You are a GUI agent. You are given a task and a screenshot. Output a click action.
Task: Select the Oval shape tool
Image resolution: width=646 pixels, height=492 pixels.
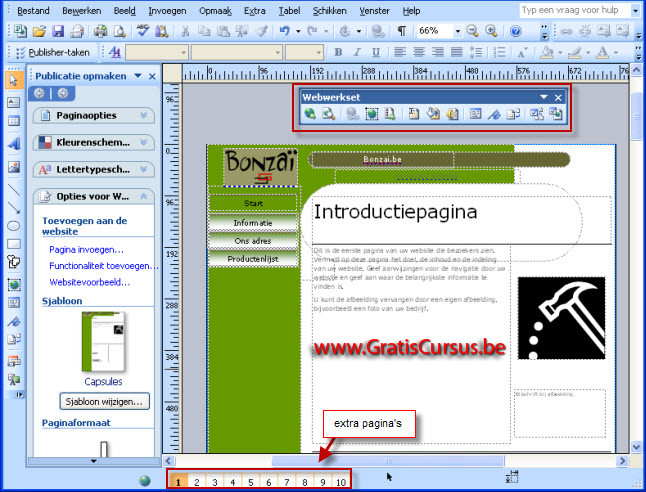coord(14,226)
